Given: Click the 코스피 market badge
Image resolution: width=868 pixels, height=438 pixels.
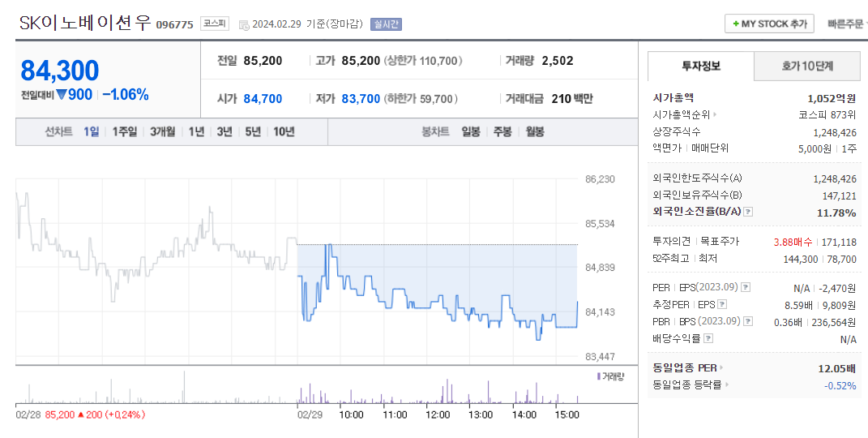Looking at the screenshot, I should click(x=214, y=24).
